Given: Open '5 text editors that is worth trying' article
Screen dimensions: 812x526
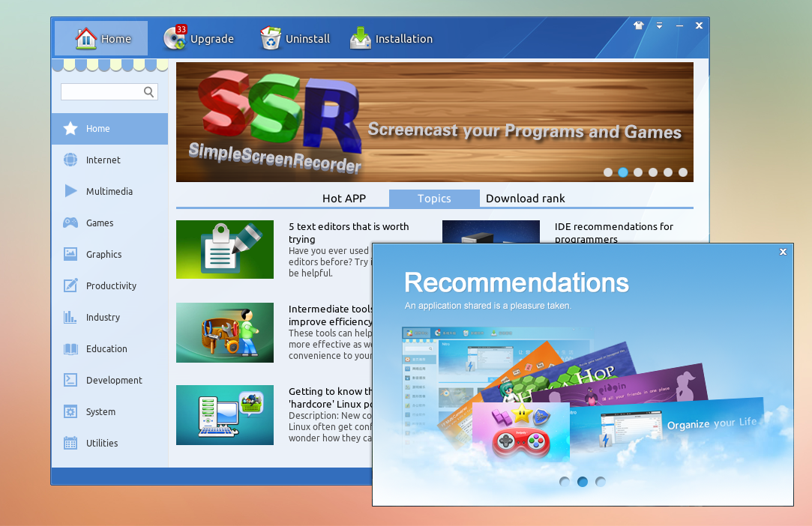Looking at the screenshot, I should tap(349, 232).
